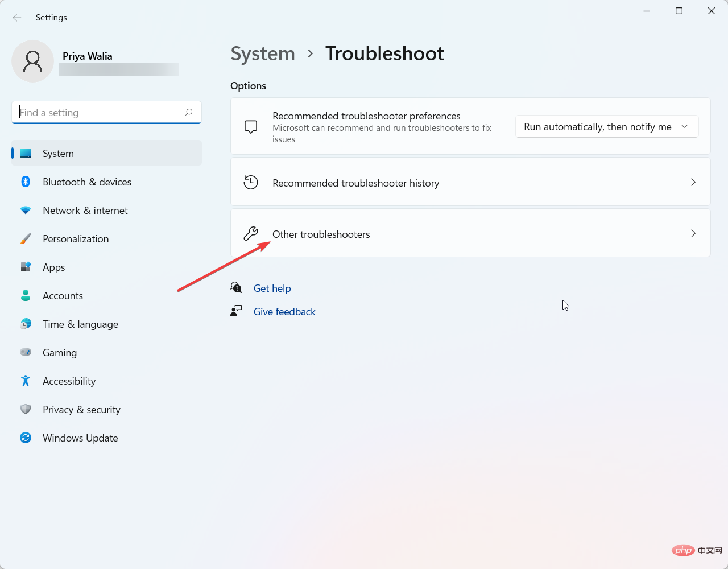Click the Time & language globe icon

pyautogui.click(x=26, y=324)
